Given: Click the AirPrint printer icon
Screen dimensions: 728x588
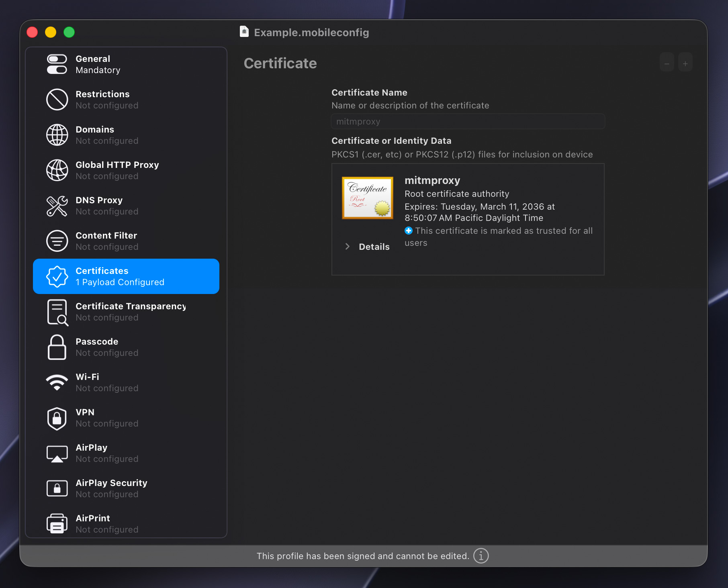Looking at the screenshot, I should click(x=57, y=523).
